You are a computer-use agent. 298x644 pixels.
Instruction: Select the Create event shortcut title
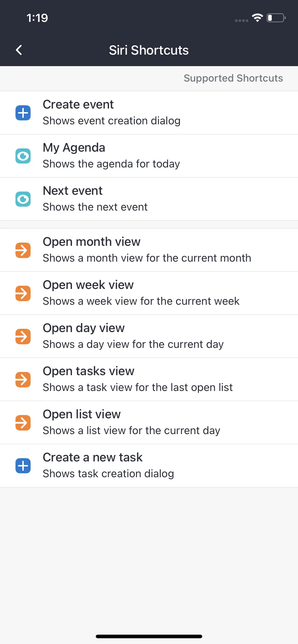[x=78, y=105]
